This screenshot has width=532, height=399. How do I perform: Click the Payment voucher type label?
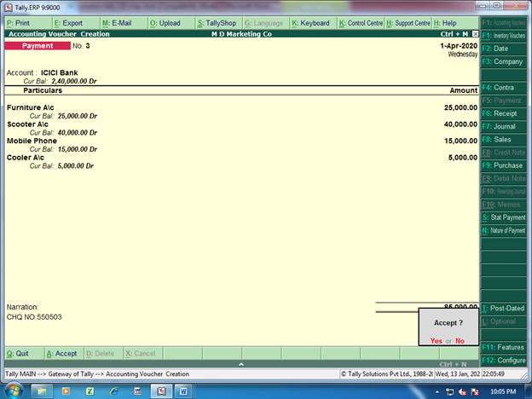click(x=38, y=46)
